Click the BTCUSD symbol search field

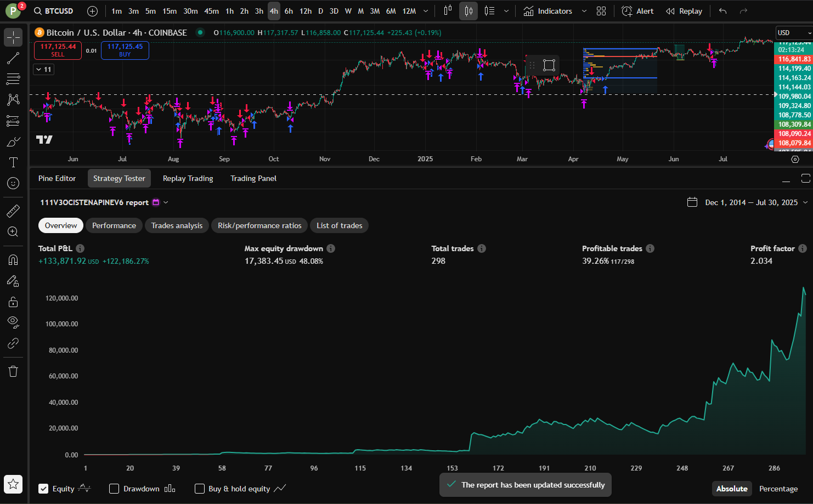coord(54,11)
